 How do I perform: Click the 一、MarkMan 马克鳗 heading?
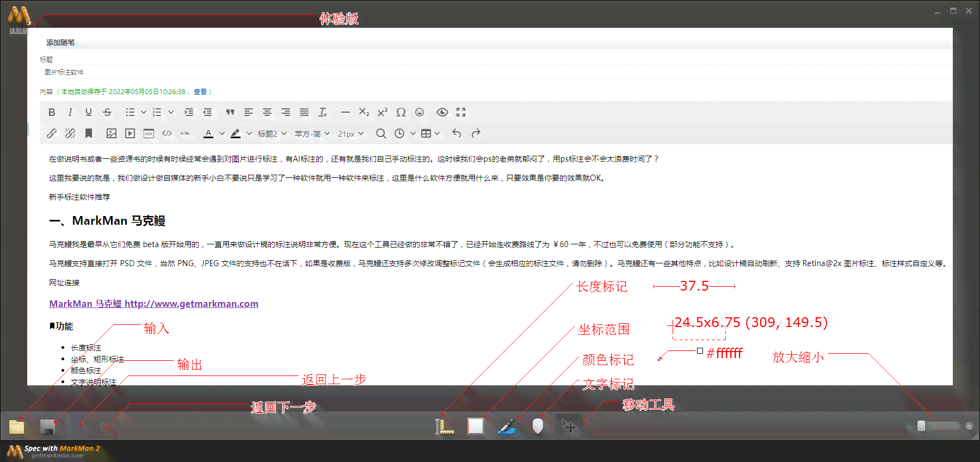point(107,220)
